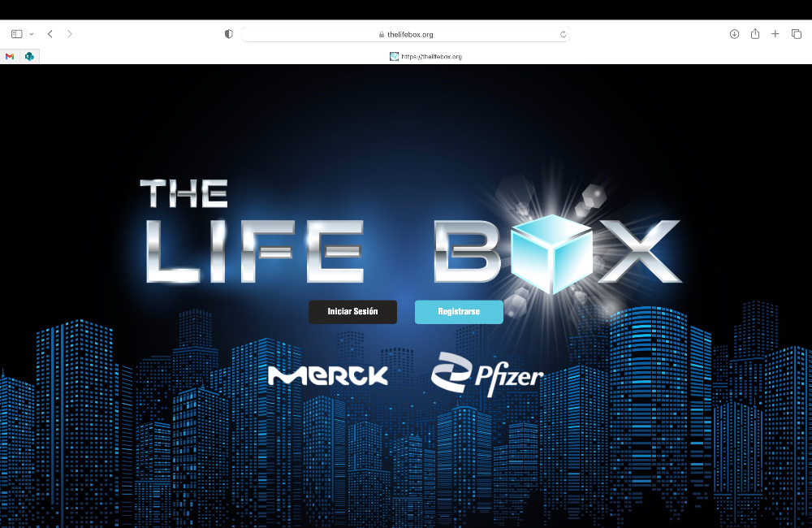The height and width of the screenshot is (528, 812).
Task: Click the Merck logo
Action: point(328,375)
